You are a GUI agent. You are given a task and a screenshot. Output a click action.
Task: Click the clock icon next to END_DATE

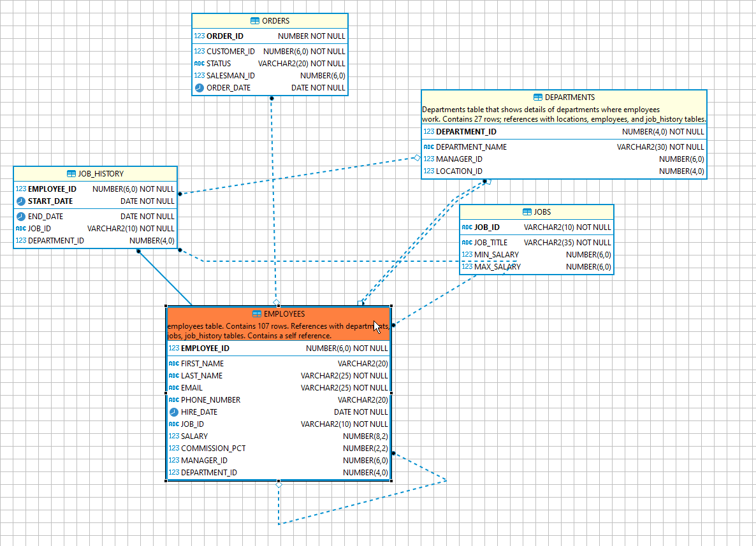coord(22,216)
